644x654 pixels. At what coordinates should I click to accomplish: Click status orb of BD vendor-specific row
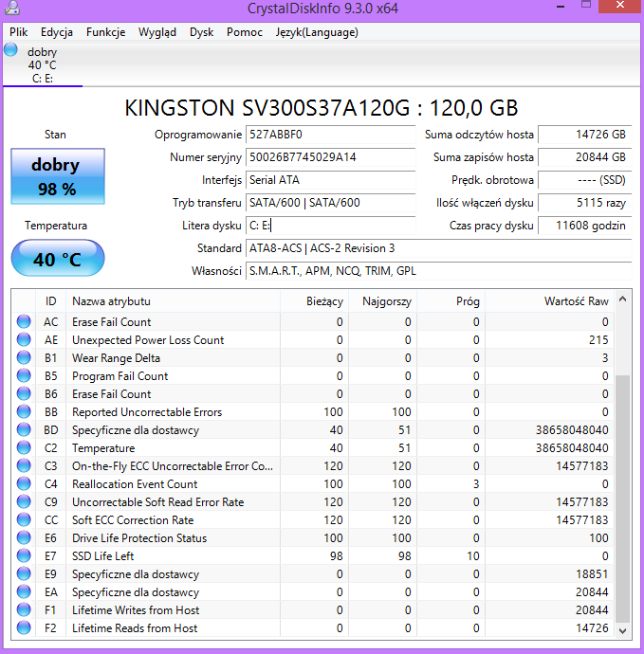[x=24, y=429]
